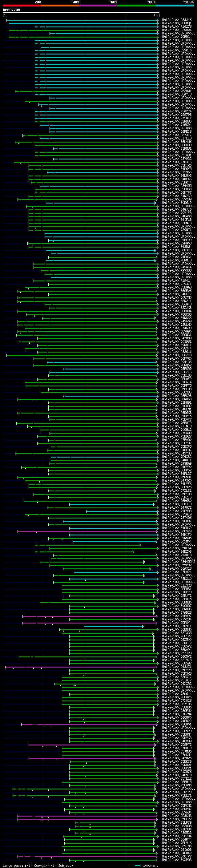The height and width of the screenshot is (868, 197).
Task: Select the red 20% identity color band
Action: 22,6
